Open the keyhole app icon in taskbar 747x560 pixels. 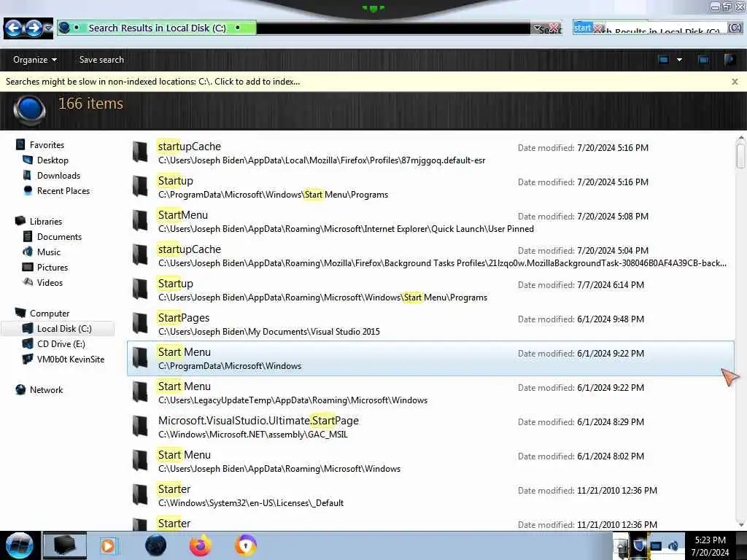245,545
